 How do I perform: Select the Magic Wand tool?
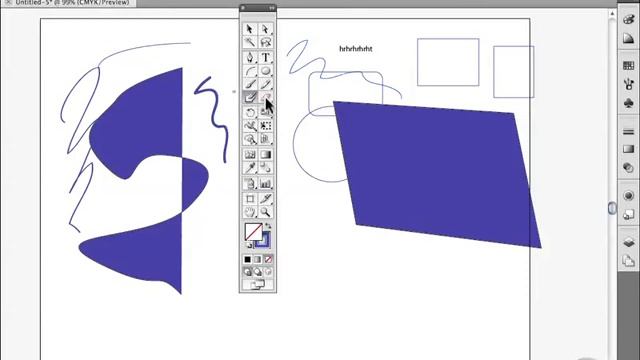click(250, 42)
